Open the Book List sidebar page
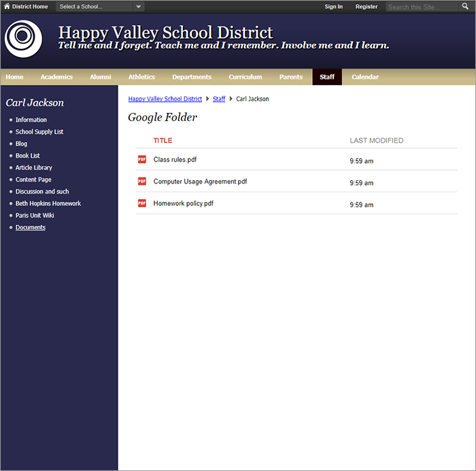 [x=28, y=156]
